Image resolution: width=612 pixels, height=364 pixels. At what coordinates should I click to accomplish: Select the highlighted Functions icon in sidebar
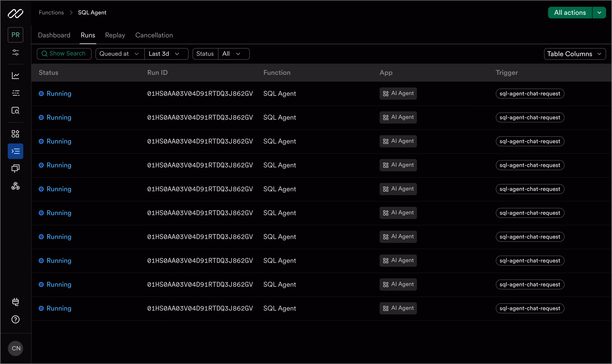tap(15, 151)
